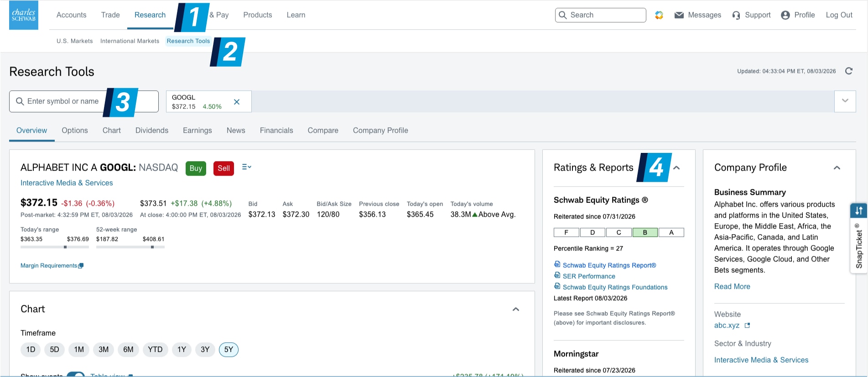Viewport: 868px width, 377px height.
Task: Collapse the Chart section
Action: pos(516,309)
